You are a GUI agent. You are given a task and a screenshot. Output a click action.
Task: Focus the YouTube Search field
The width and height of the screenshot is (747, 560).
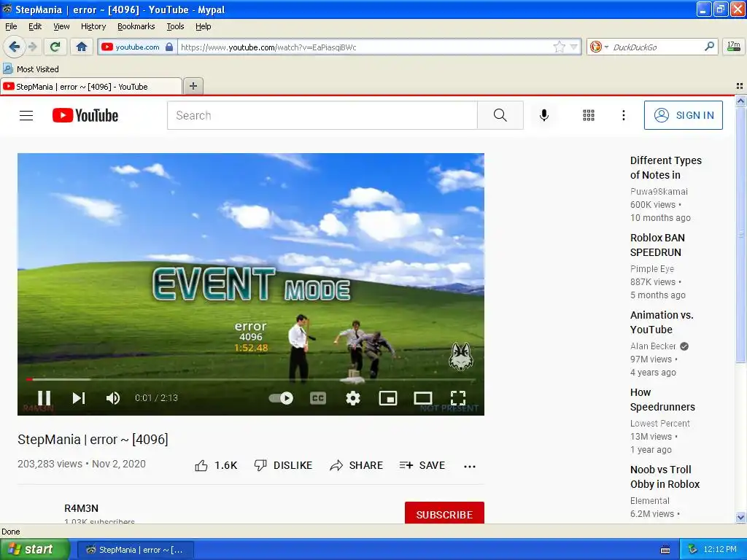tap(322, 115)
